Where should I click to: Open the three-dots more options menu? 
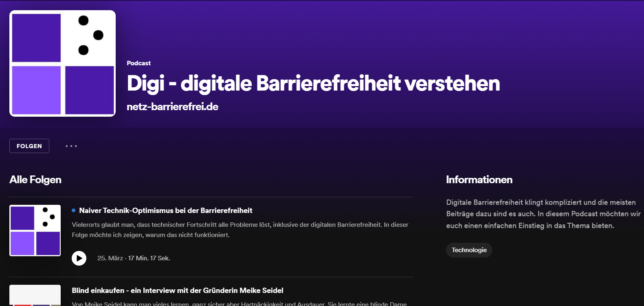pos(71,146)
